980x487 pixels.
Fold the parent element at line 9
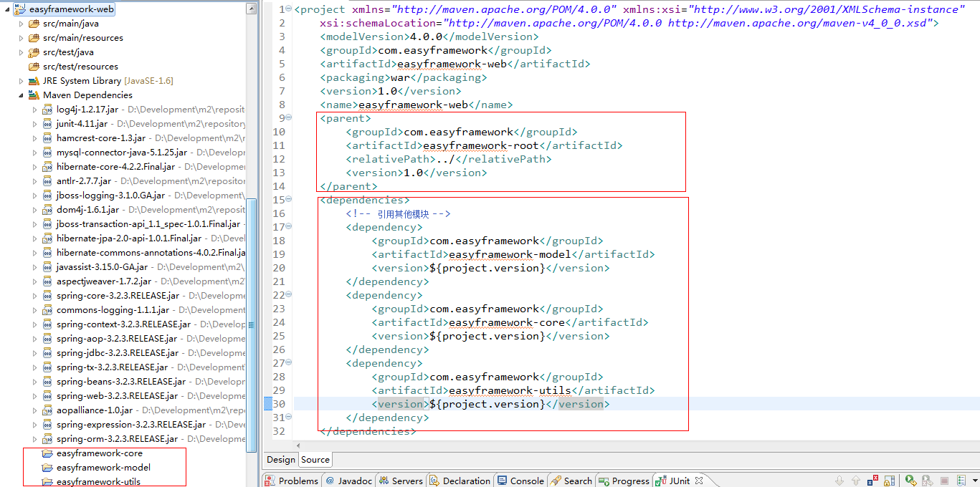(289, 118)
